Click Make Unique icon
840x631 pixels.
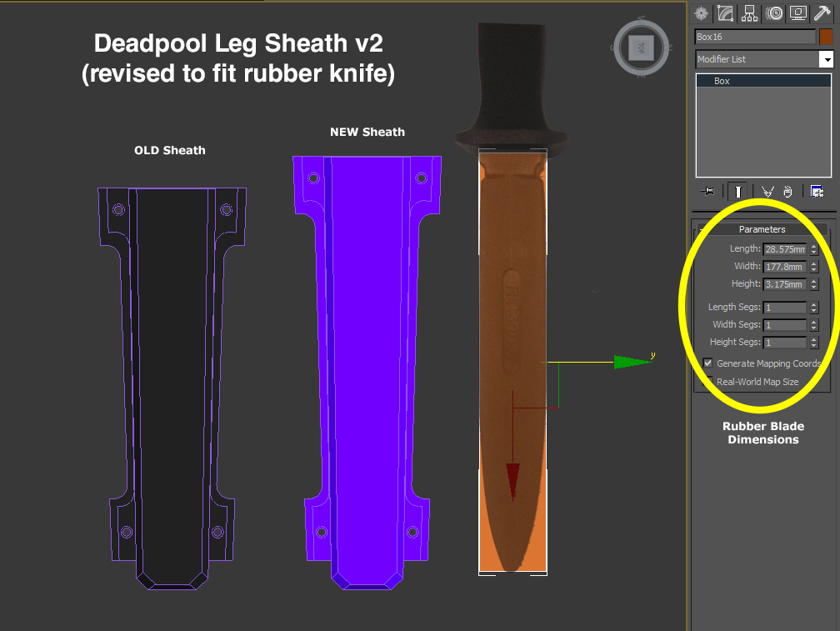click(767, 191)
